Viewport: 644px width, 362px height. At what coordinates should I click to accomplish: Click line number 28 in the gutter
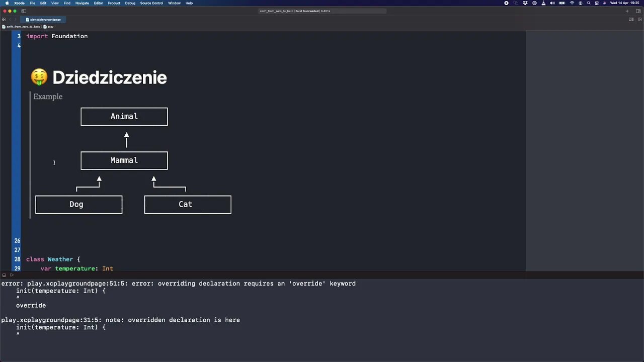click(x=18, y=259)
